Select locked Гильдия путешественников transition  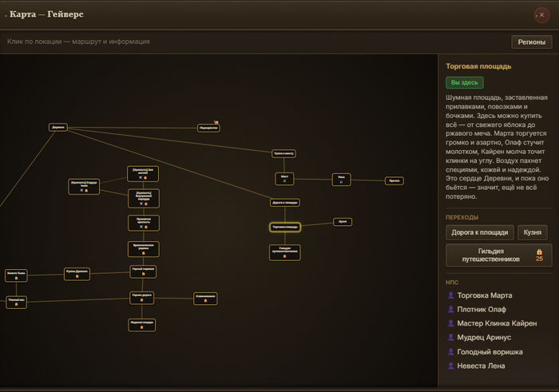[x=499, y=255]
